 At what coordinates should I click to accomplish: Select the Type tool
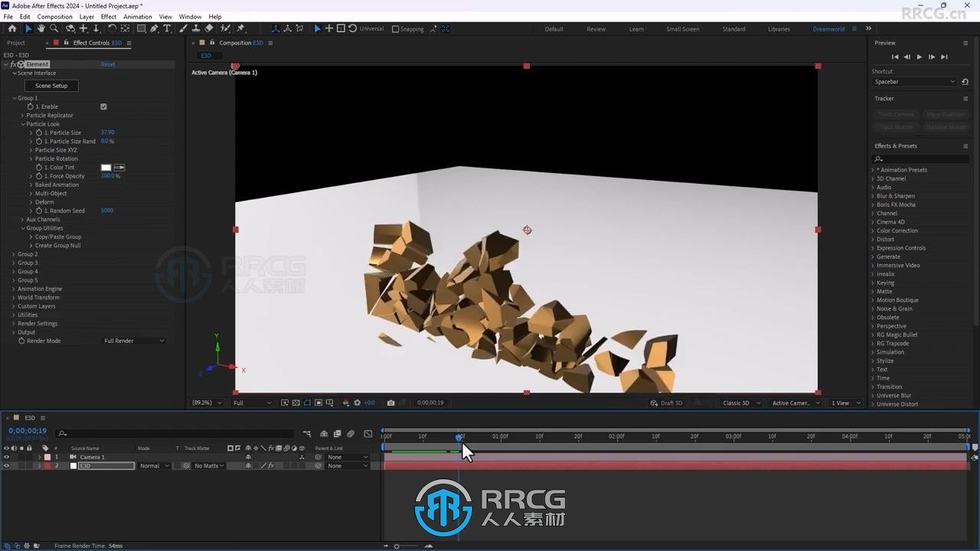pos(167,28)
